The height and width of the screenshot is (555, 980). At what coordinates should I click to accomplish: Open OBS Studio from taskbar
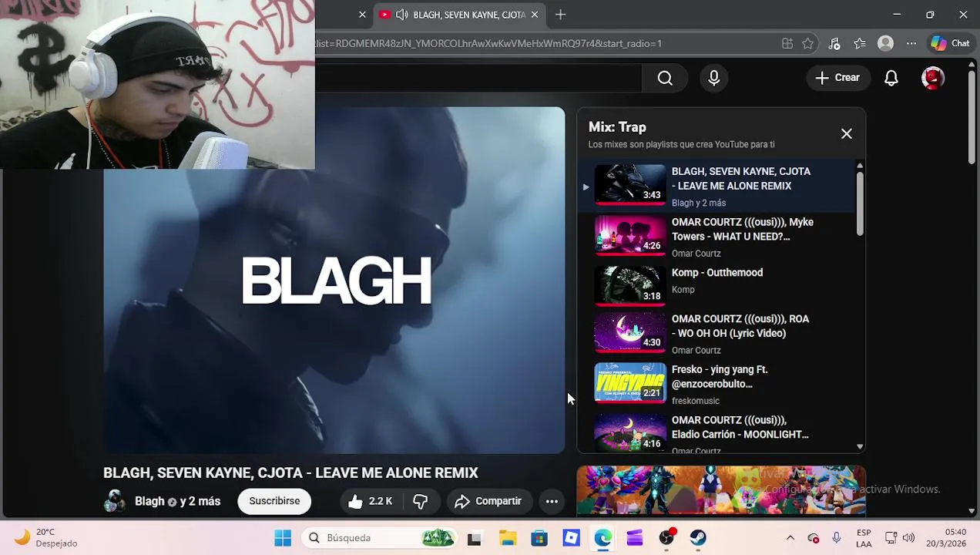pos(666,538)
